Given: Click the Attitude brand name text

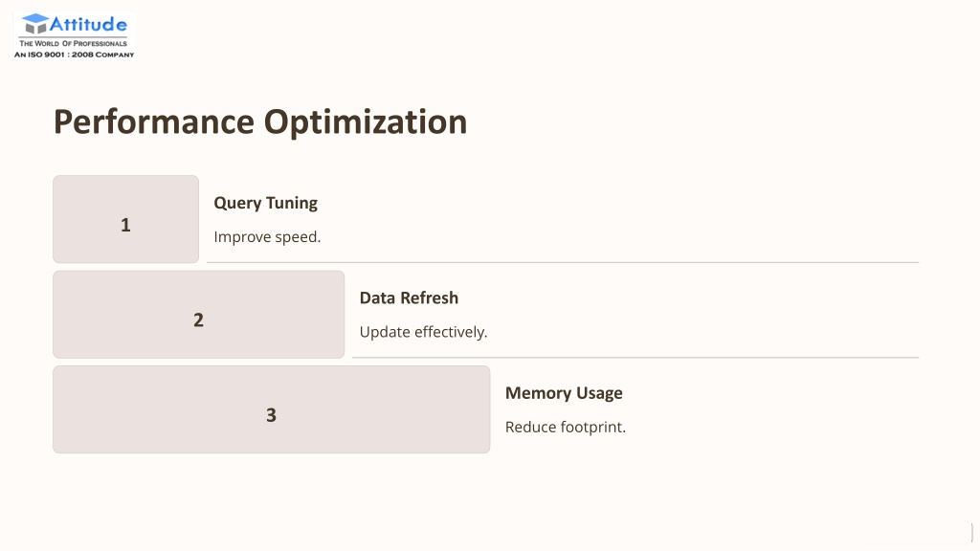Looking at the screenshot, I should click(88, 24).
